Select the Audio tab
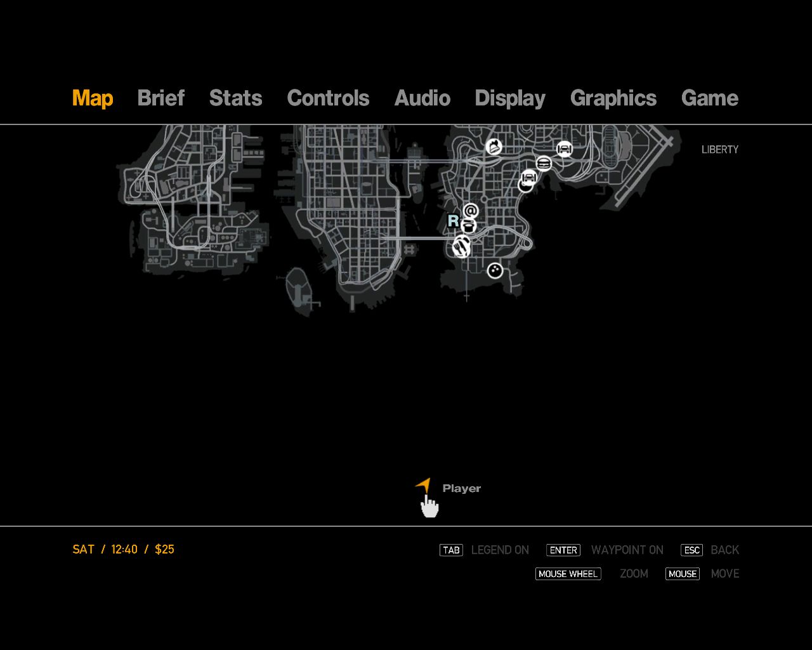The width and height of the screenshot is (812, 650). tap(422, 98)
